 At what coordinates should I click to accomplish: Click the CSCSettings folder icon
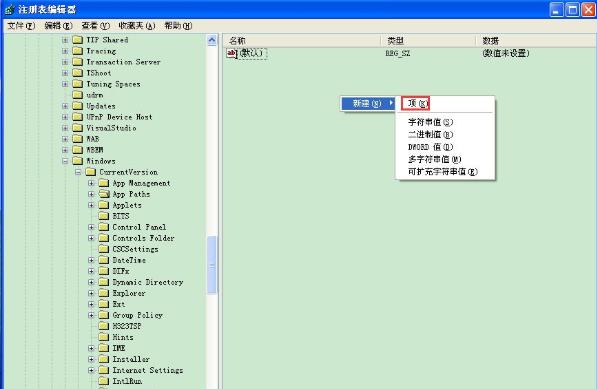click(104, 249)
